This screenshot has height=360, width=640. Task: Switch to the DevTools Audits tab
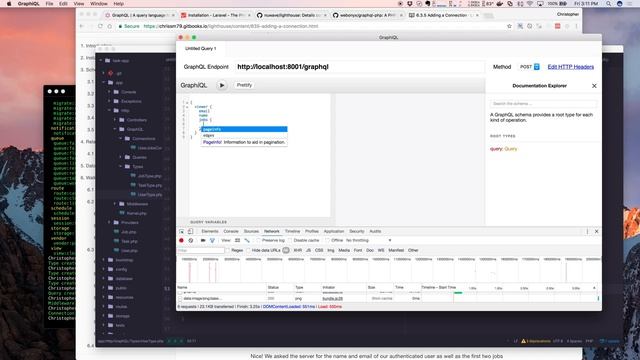click(x=375, y=231)
